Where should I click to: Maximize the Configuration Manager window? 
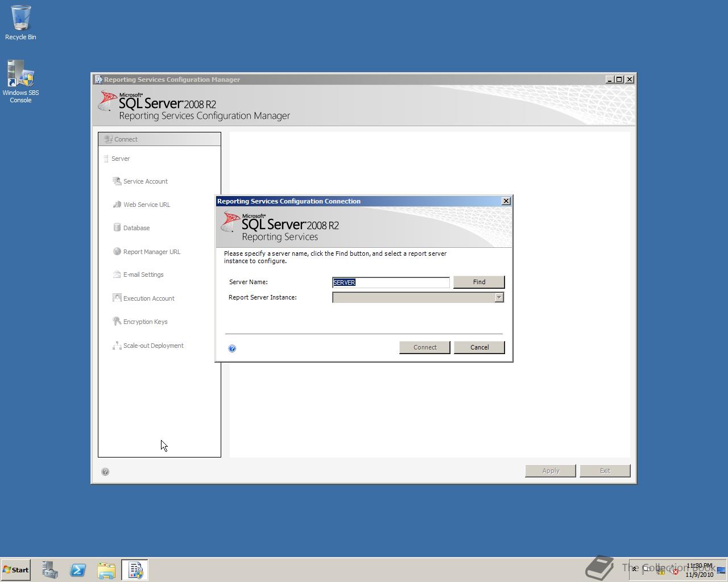click(619, 80)
